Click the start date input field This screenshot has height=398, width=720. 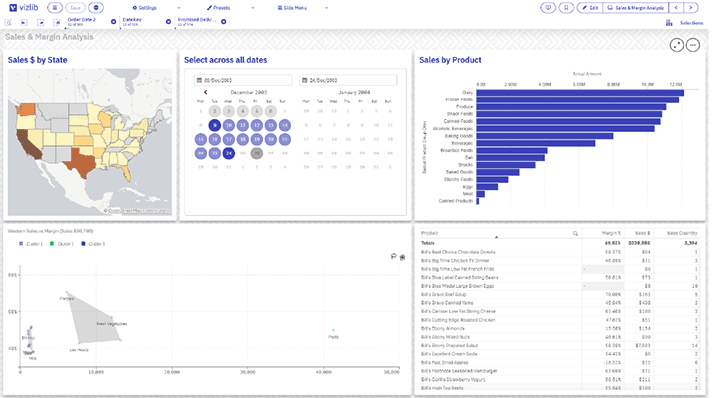[243, 80]
